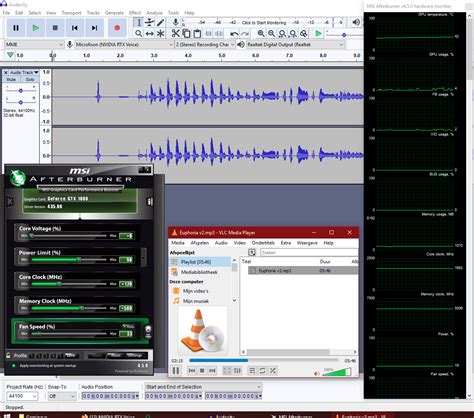
Task: Adjust the play-at-speed slider in Audacity
Action: [x=344, y=35]
